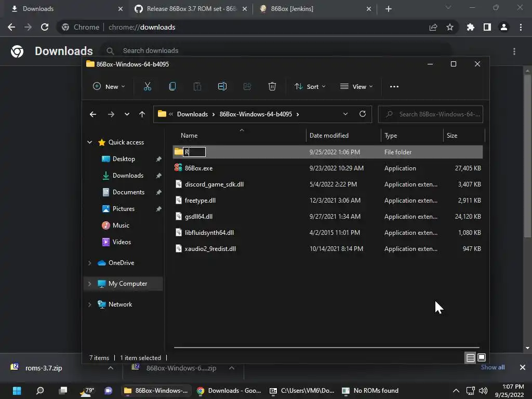
Task: Open Task View on taskbar
Action: pos(63,391)
